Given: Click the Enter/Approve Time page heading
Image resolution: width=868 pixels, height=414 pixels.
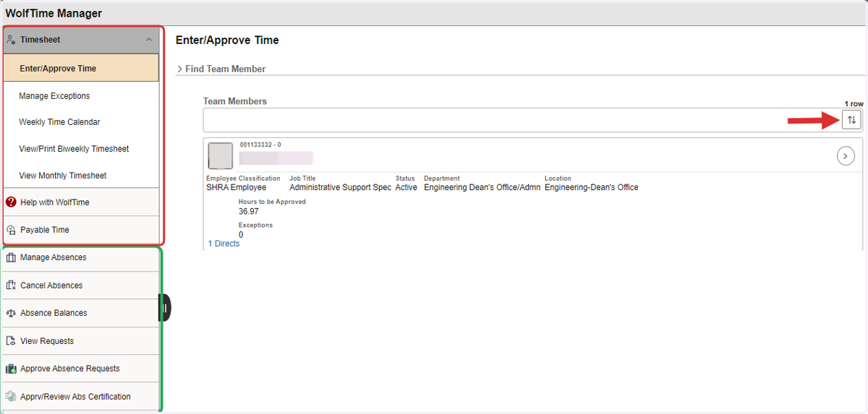Looking at the screenshot, I should click(x=227, y=40).
